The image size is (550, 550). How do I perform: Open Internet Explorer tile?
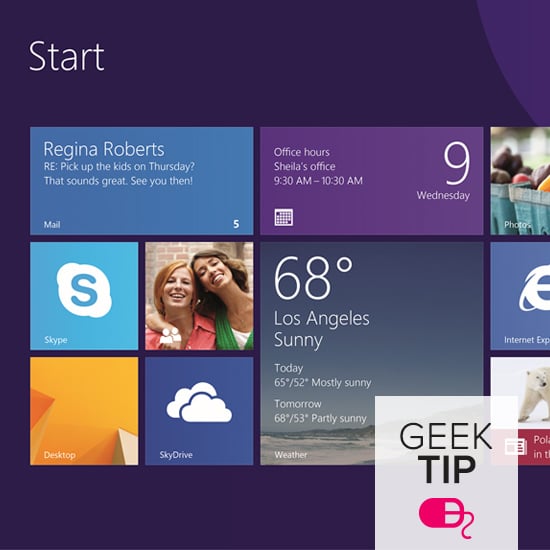coord(520,296)
